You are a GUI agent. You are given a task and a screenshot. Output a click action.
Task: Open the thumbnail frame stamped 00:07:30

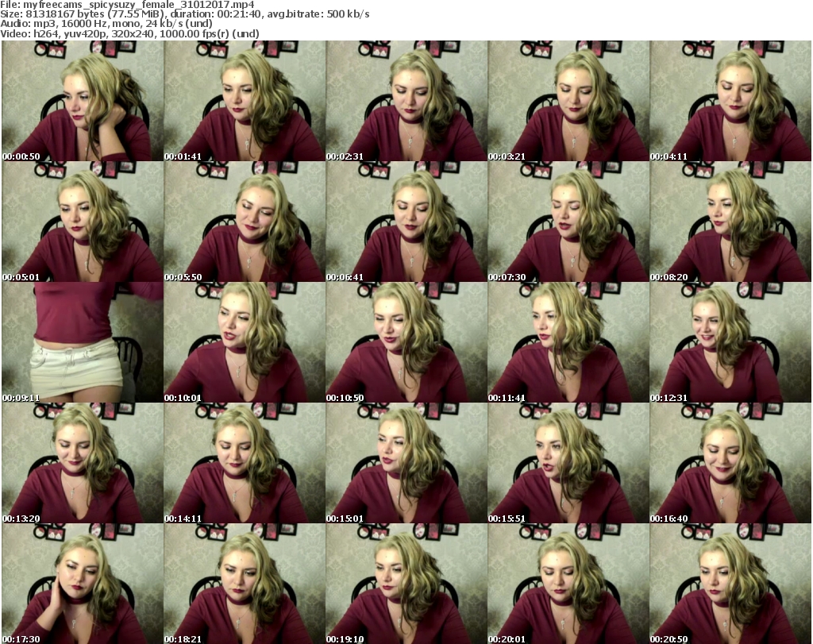[x=568, y=222]
